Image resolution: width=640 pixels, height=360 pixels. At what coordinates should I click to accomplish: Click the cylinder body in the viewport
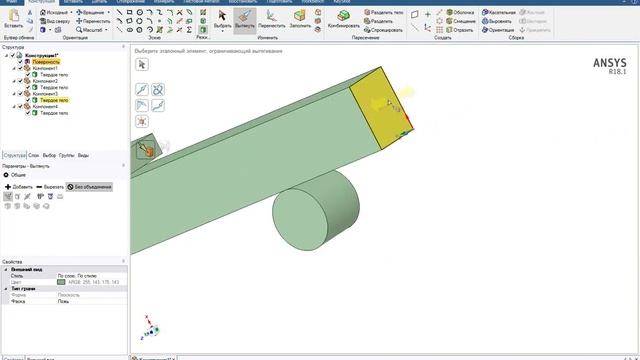pyautogui.click(x=315, y=210)
